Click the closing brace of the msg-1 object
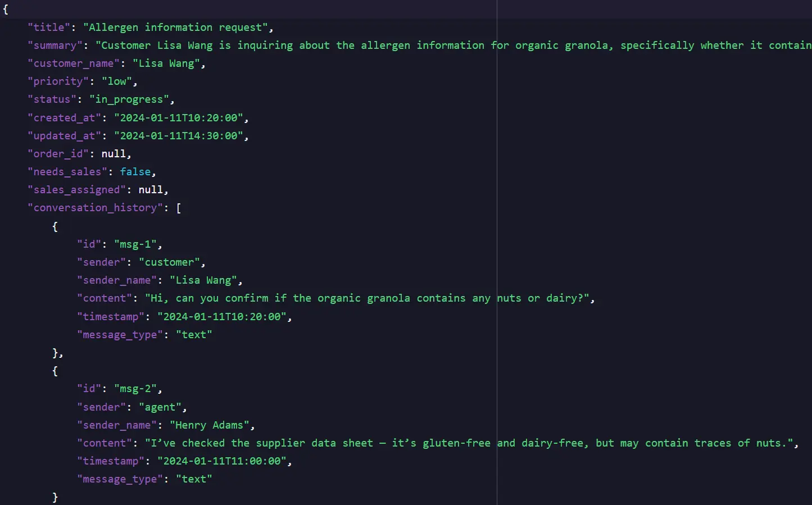This screenshot has width=812, height=505. [x=55, y=353]
